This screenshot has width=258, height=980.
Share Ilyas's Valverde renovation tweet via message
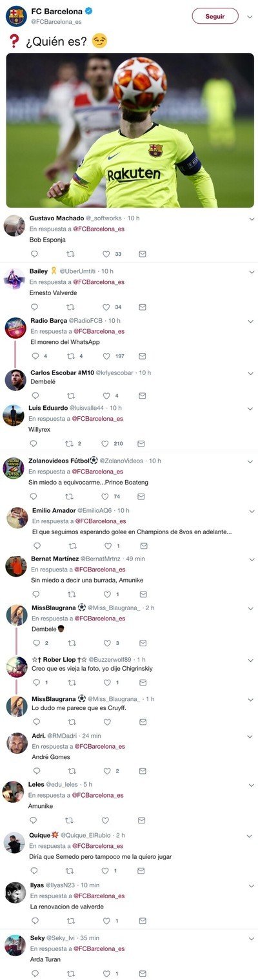(142, 921)
